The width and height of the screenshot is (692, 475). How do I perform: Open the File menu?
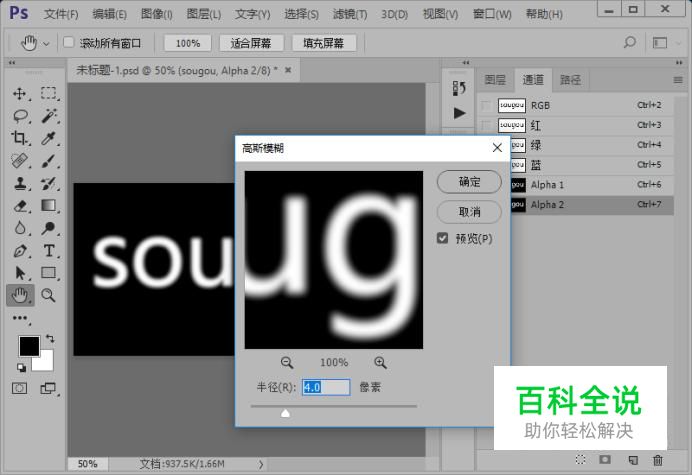pos(61,15)
